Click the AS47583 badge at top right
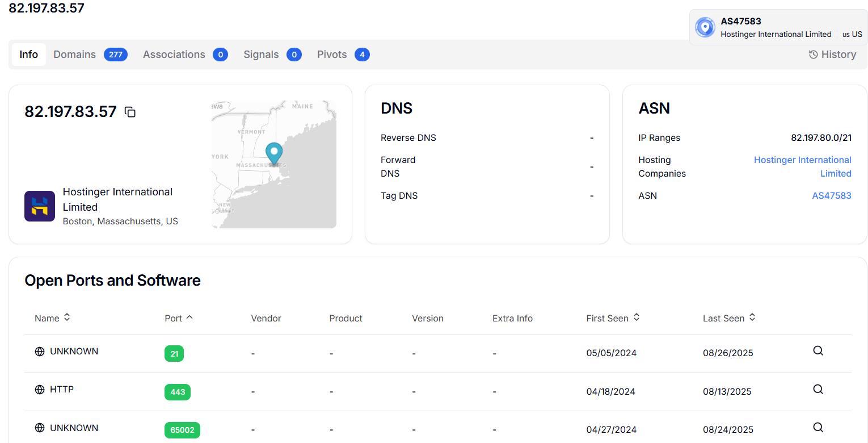This screenshot has width=868, height=443. [x=778, y=27]
